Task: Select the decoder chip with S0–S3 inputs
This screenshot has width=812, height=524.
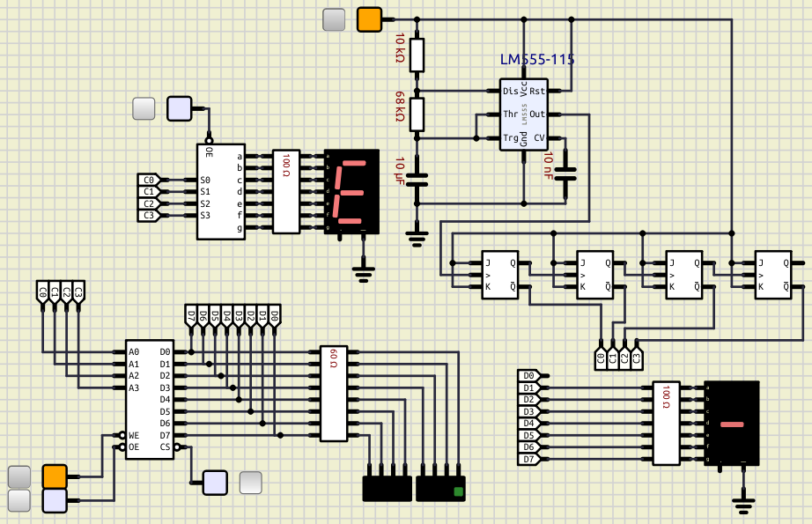Action: 220,192
